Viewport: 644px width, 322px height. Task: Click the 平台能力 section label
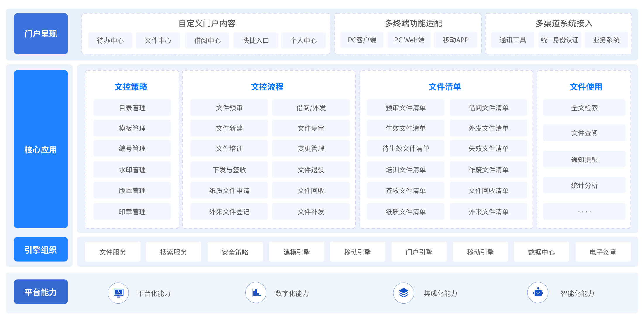point(41,292)
